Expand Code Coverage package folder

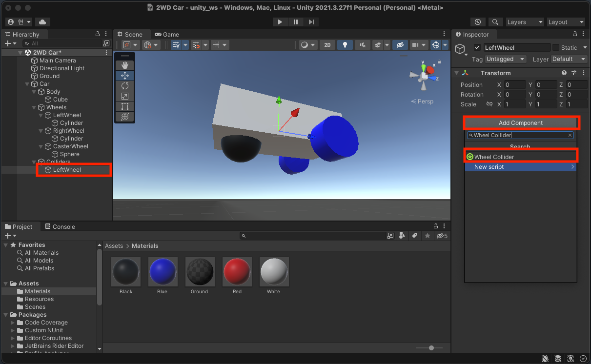pos(13,323)
